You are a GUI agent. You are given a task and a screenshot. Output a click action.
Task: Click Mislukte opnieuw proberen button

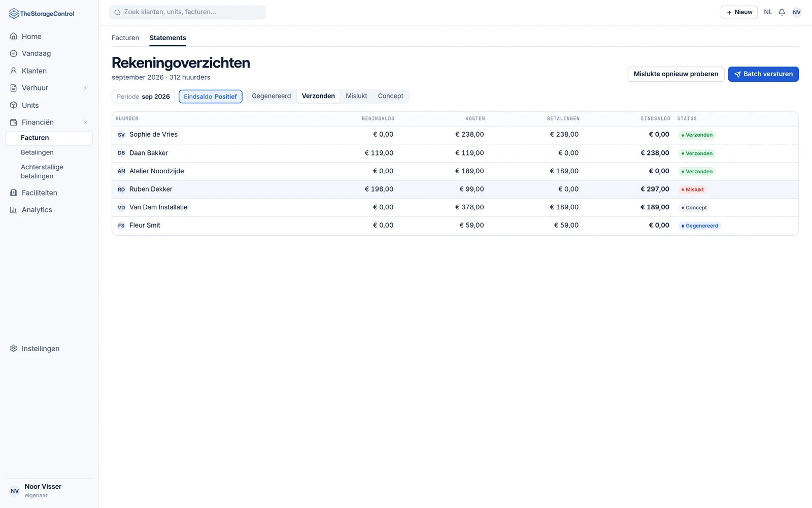point(676,74)
